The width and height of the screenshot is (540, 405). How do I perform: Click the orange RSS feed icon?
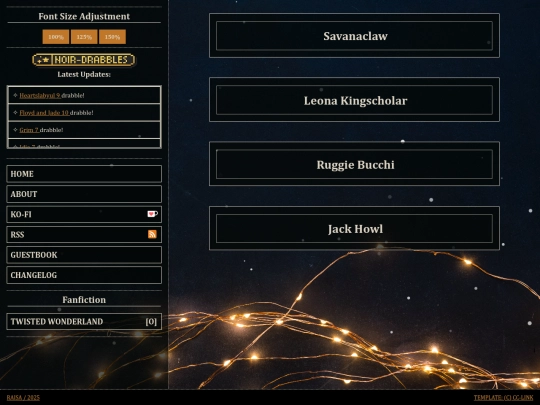click(x=152, y=234)
